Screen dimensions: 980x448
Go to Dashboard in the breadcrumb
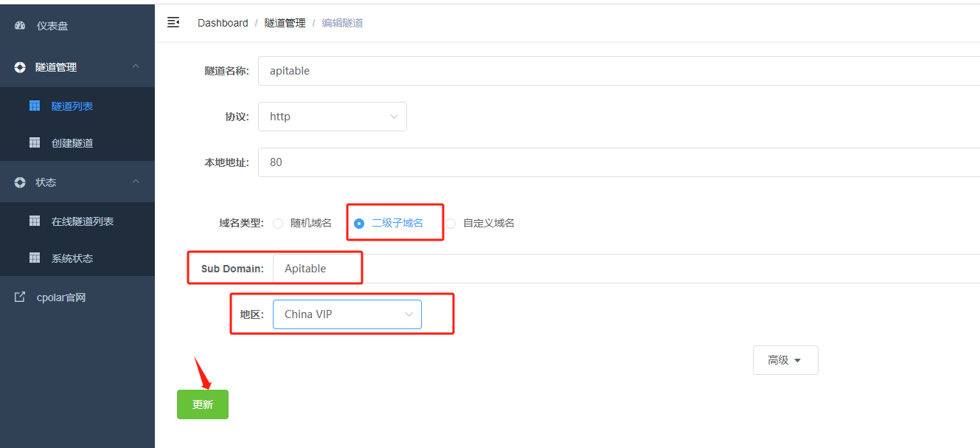223,23
